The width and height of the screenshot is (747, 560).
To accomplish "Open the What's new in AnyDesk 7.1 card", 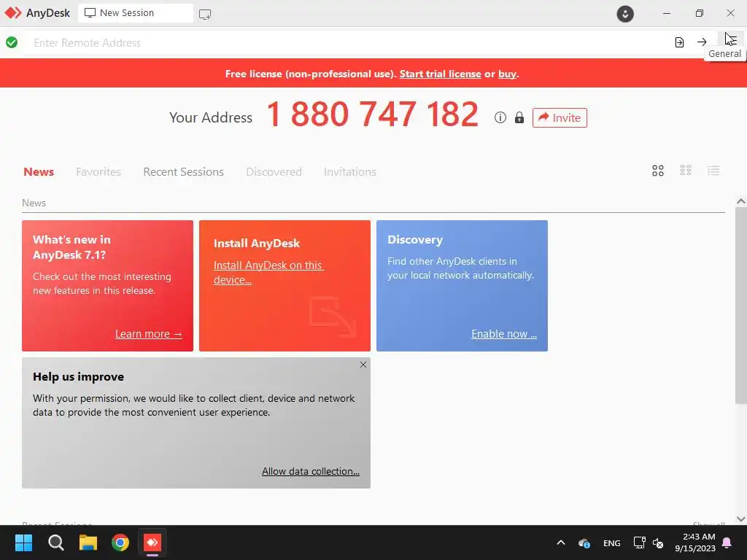I will (108, 286).
